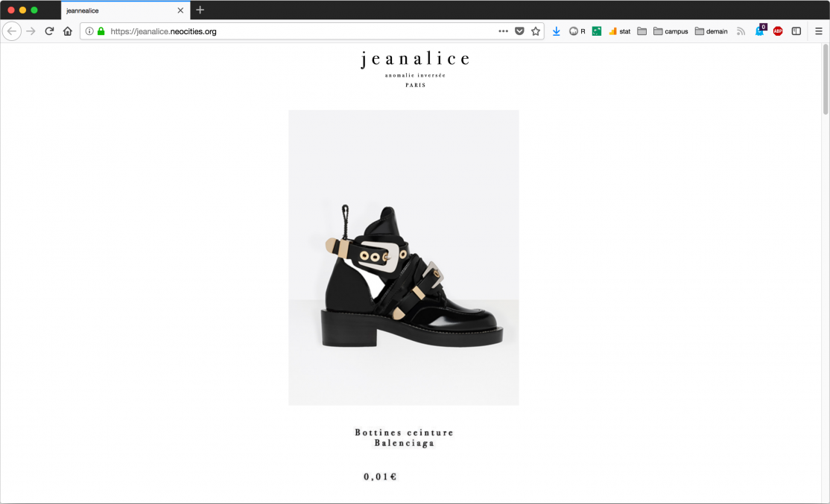Expand the demain bookmarks folder
Viewport: 830px width, 504px height.
click(x=712, y=31)
